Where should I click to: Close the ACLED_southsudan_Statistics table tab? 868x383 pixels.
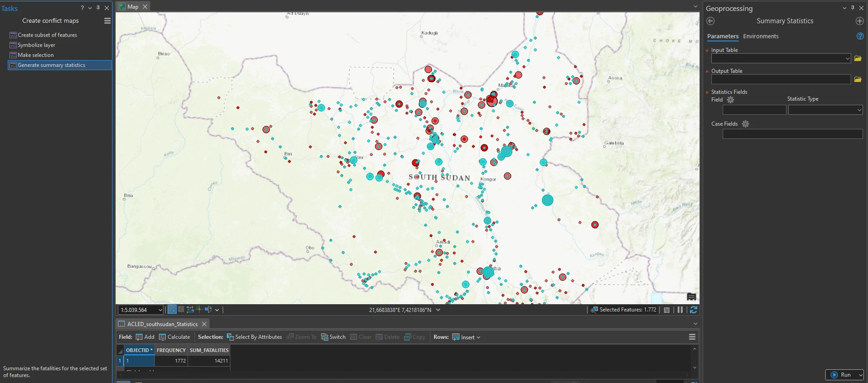click(204, 324)
